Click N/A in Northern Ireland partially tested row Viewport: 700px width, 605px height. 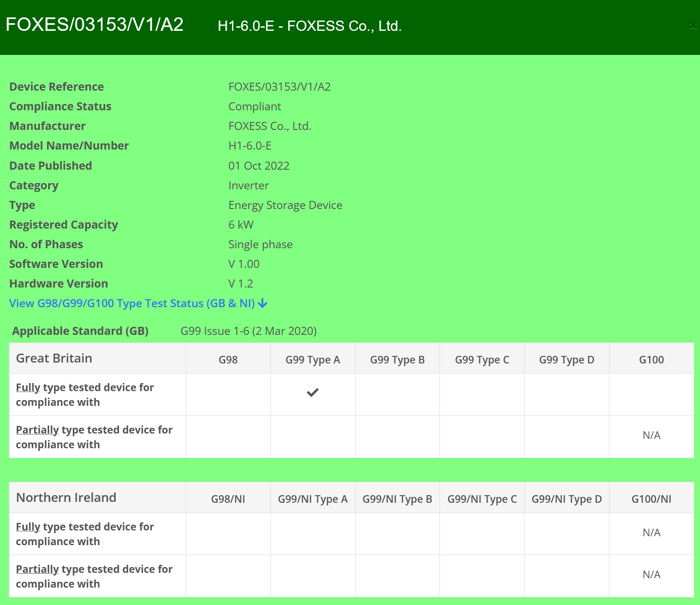[651, 575]
